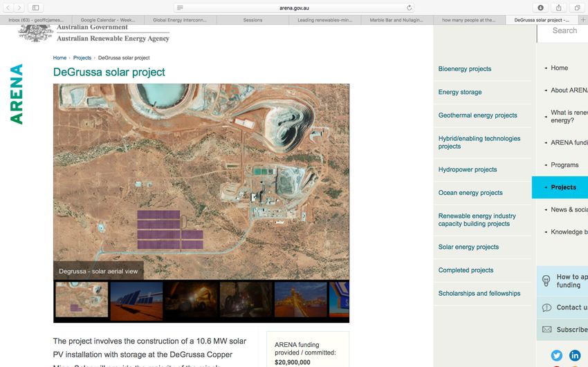The height and width of the screenshot is (367, 588).
Task: Click the Home breadcrumb link
Action: click(x=59, y=57)
